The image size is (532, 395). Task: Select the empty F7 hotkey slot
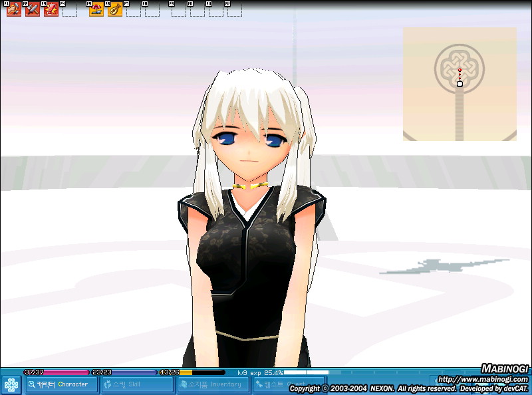point(134,9)
